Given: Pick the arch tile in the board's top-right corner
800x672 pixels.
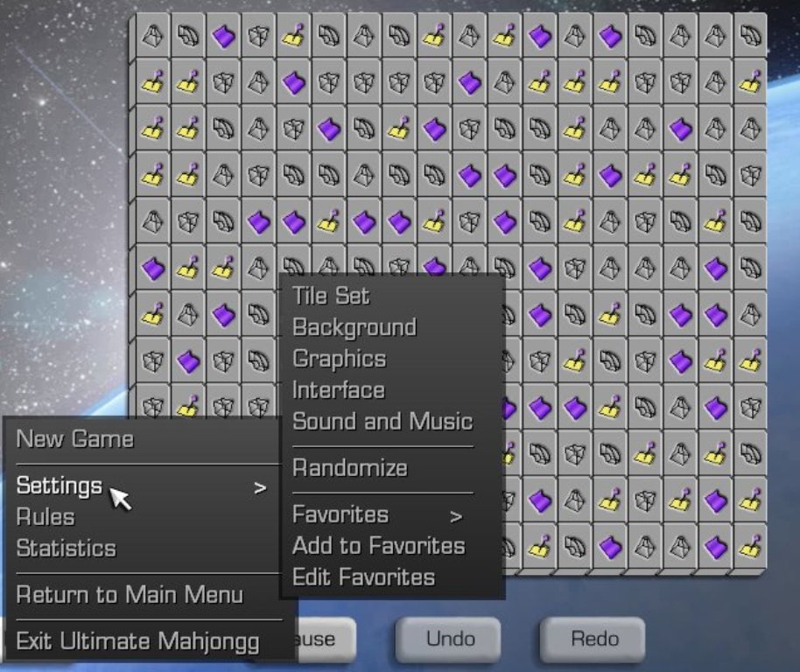Looking at the screenshot, I should pos(750,36).
